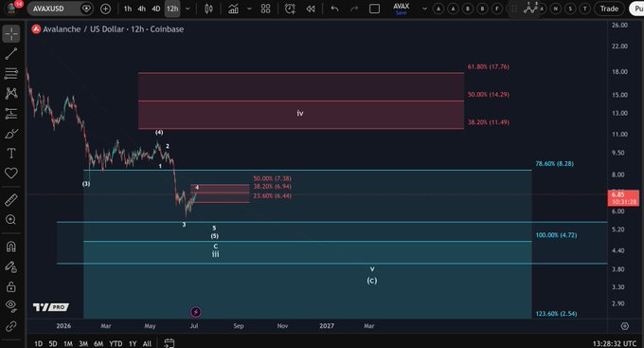Click the F circle shortcut
The image size is (644, 348).
coord(497,9)
